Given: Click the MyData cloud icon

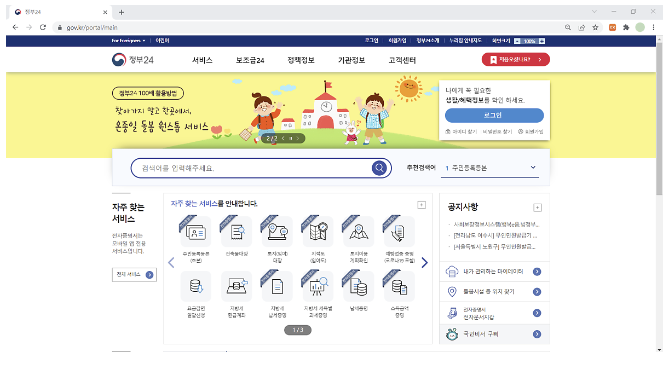Looking at the screenshot, I should [452, 272].
